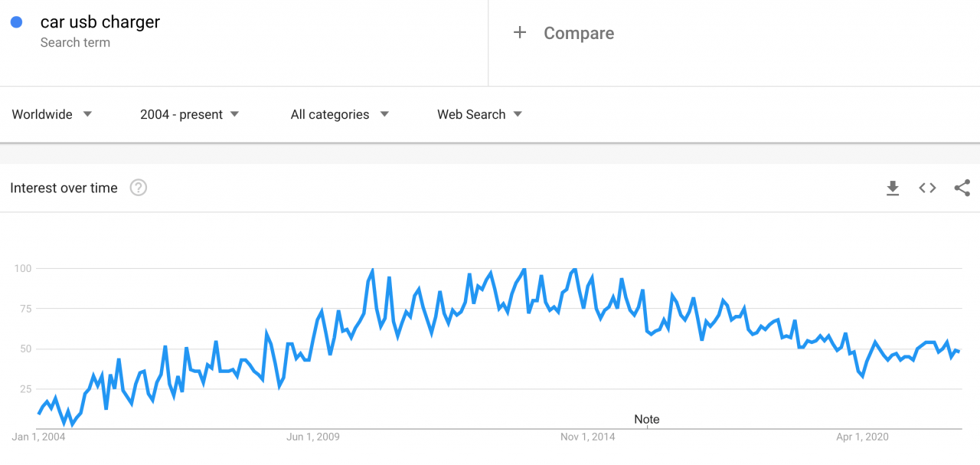Expand the 2004 - present time range
Image resolution: width=980 pixels, height=465 pixels.
coord(190,114)
